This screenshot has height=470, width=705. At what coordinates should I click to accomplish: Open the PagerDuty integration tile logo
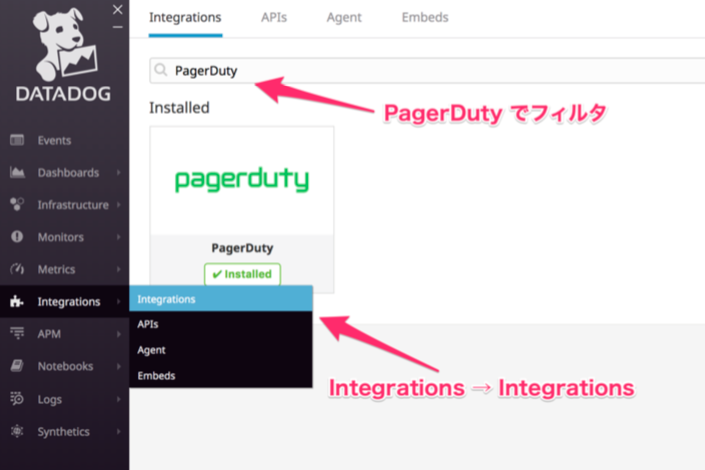tap(242, 180)
